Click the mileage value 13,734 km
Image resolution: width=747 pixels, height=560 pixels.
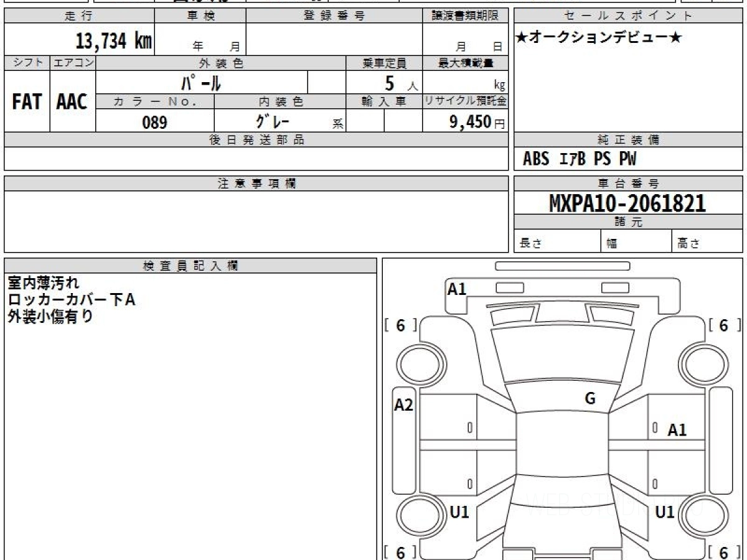[114, 41]
